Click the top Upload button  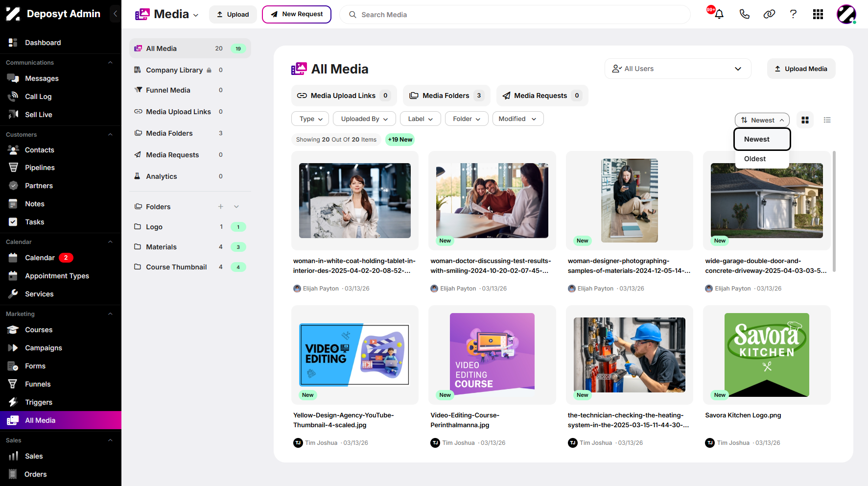tap(233, 14)
